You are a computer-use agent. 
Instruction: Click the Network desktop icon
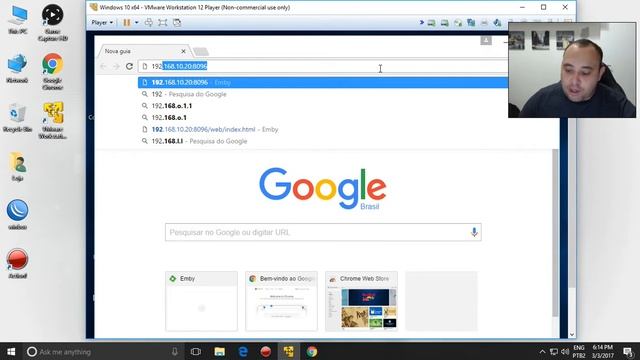[x=17, y=68]
